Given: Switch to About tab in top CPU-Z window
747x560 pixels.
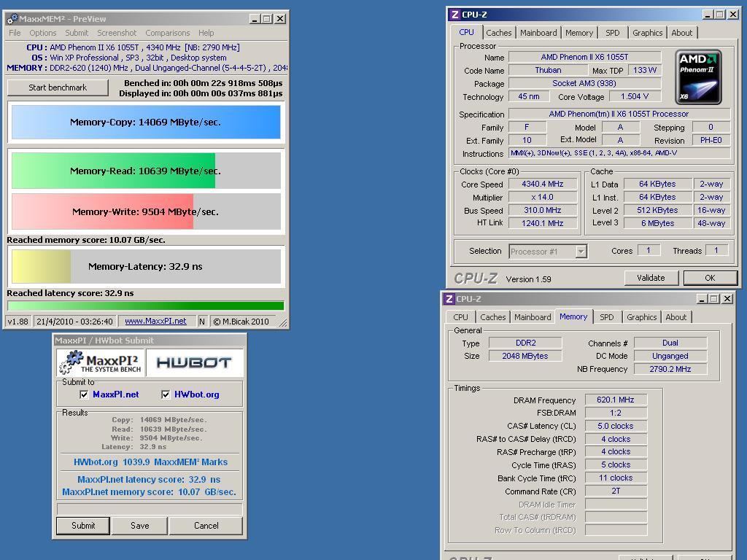Looking at the screenshot, I should coord(682,33).
